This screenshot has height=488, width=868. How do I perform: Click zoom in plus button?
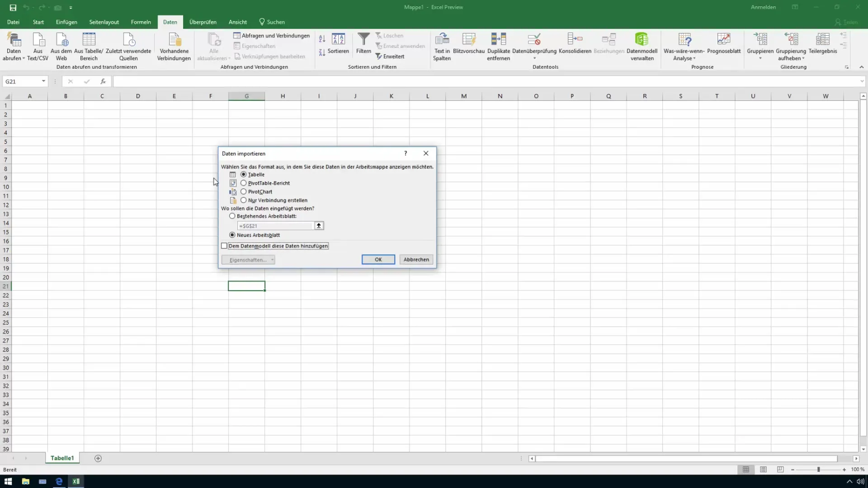tap(844, 469)
